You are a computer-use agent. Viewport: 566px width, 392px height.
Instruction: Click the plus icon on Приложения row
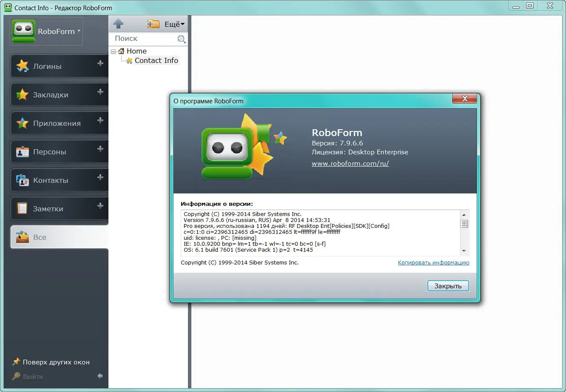pyautogui.click(x=100, y=120)
